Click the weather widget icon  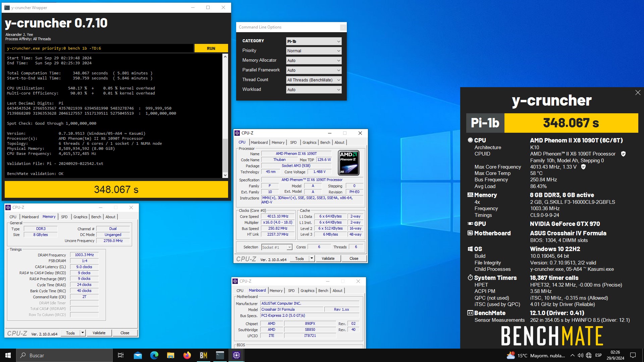[511, 355]
